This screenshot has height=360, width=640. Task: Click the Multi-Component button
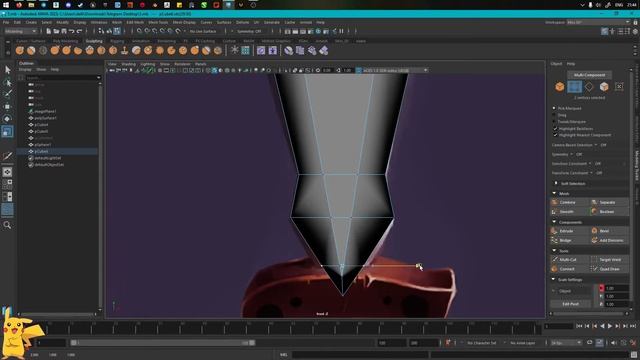589,75
